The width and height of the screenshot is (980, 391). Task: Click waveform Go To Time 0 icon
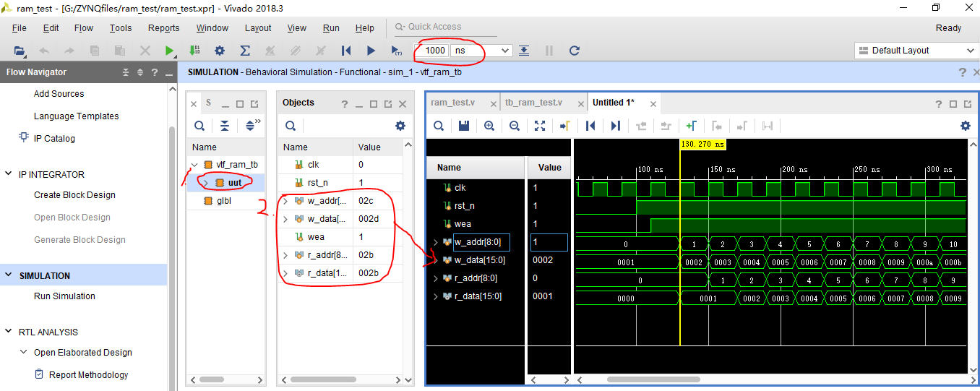(590, 126)
